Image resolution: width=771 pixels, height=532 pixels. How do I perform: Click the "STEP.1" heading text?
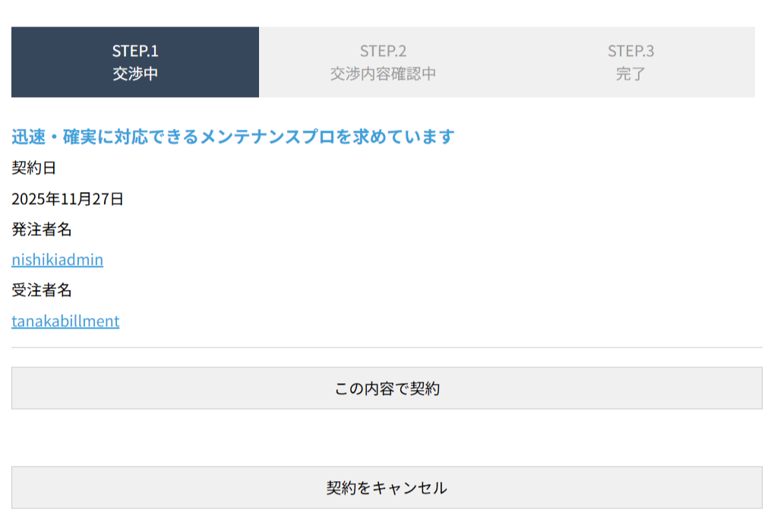coord(135,51)
